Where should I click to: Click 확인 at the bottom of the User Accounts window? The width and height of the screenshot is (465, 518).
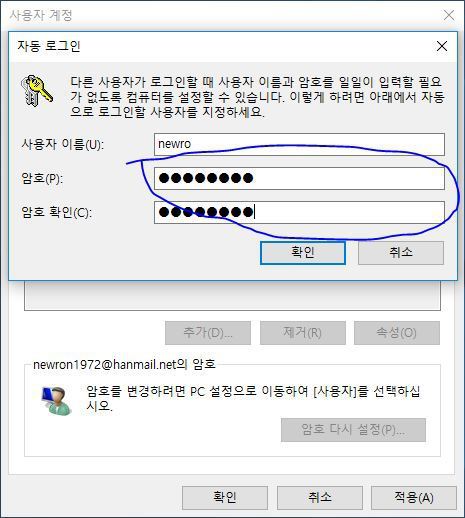(225, 498)
